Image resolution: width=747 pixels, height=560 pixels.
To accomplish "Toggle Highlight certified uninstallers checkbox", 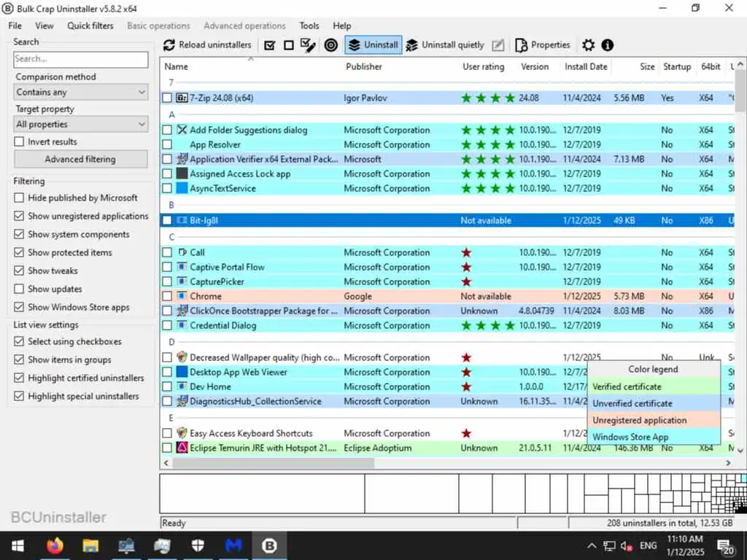I will pos(19,378).
